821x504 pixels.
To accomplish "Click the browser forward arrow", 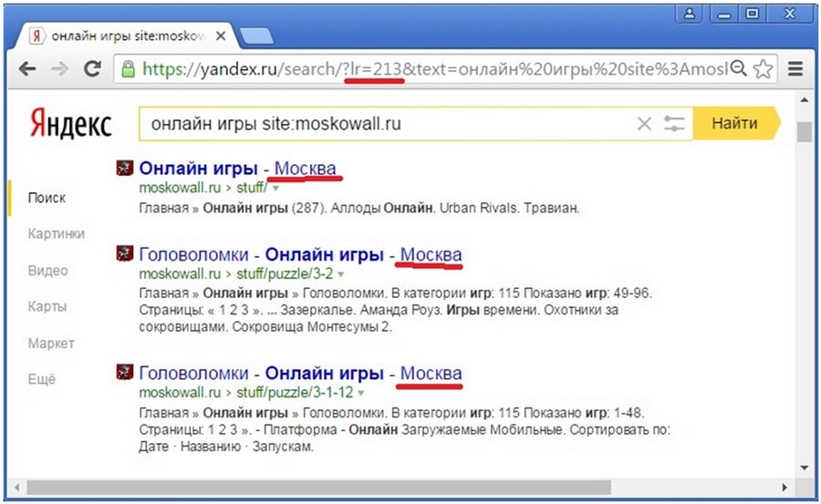I will [59, 68].
